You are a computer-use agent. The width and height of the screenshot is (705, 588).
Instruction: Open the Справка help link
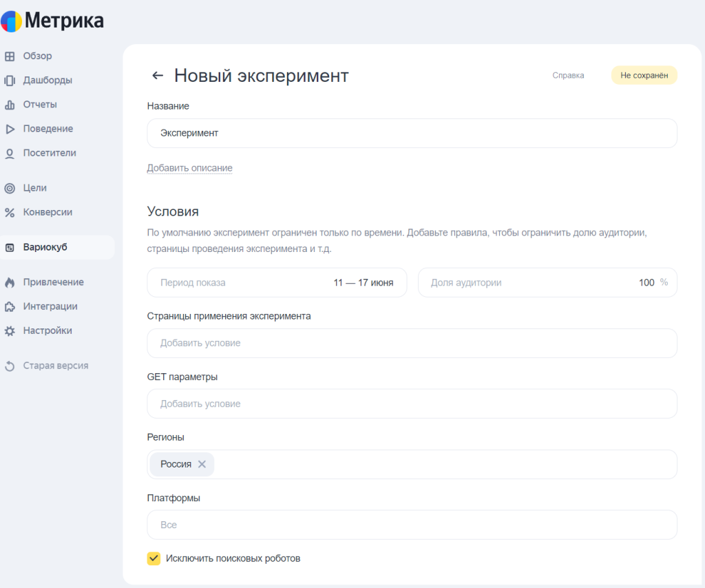[568, 76]
